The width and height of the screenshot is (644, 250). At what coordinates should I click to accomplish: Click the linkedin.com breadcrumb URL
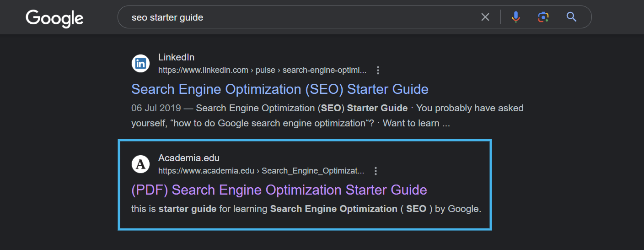pyautogui.click(x=262, y=71)
